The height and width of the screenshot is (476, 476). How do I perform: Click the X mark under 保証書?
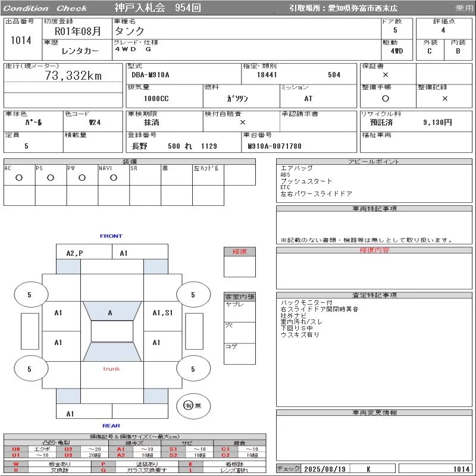(x=386, y=75)
